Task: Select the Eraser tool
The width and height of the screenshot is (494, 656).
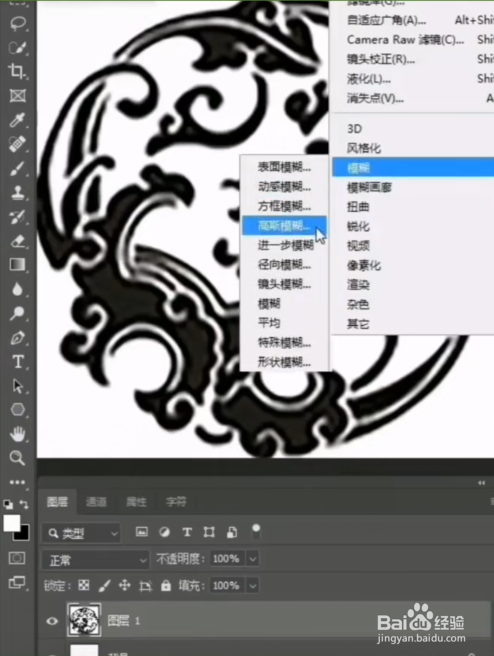Action: click(x=18, y=241)
